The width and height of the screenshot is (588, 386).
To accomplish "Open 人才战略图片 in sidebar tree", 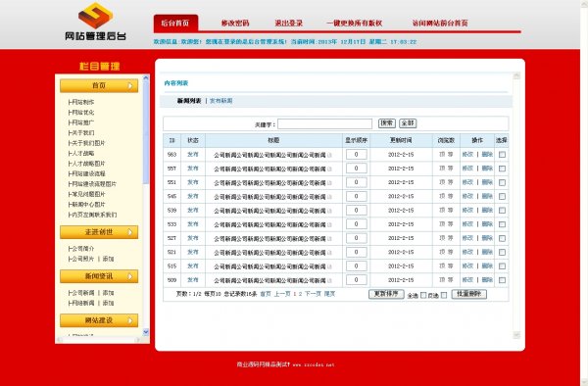I will click(x=88, y=164).
